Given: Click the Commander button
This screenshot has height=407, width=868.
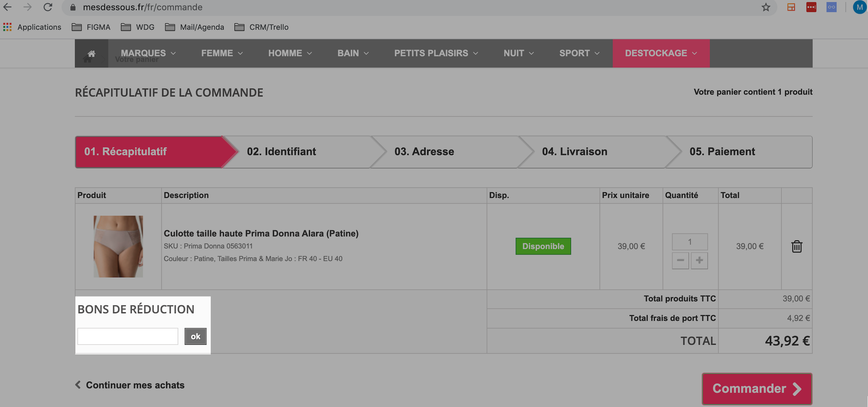Looking at the screenshot, I should [x=757, y=389].
